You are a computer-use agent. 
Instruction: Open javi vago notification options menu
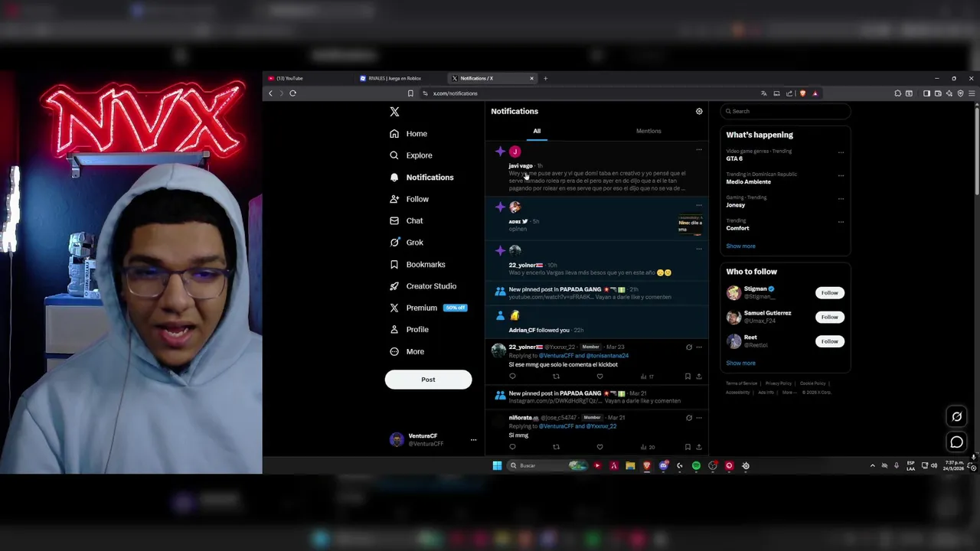coord(698,150)
